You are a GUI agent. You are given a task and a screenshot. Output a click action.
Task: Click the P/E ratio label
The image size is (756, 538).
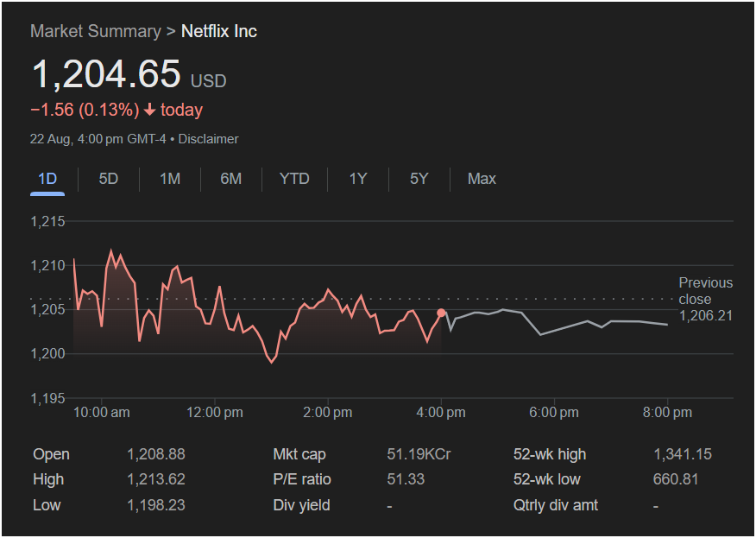[302, 479]
